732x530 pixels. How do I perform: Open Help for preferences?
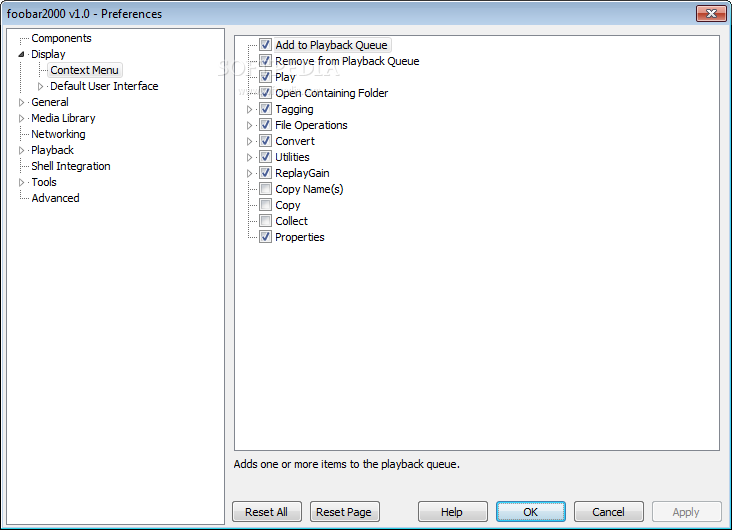coord(452,512)
